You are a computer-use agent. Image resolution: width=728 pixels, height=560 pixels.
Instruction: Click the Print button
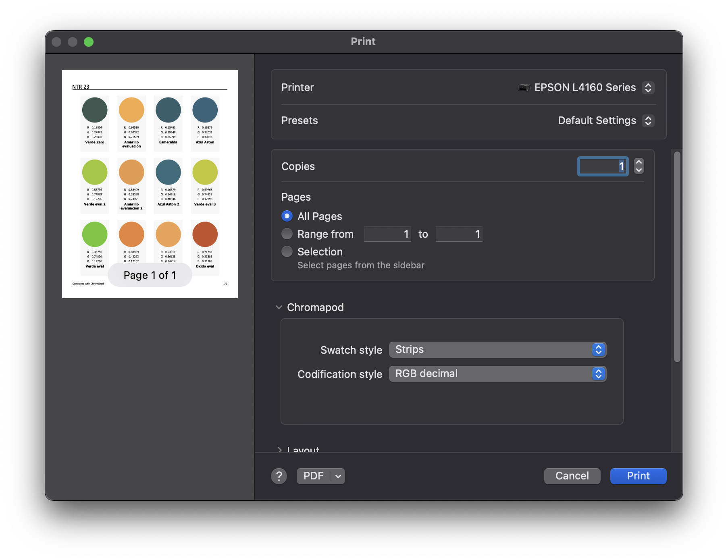pos(638,476)
